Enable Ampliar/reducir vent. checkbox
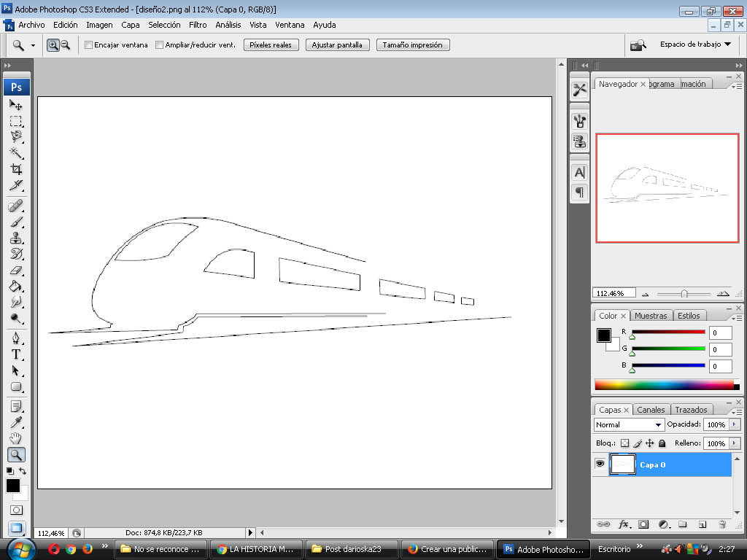747x560 pixels. coord(160,44)
